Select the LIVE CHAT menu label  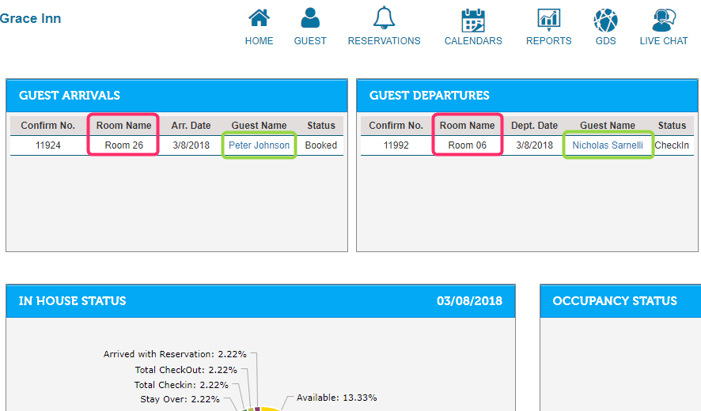point(663,41)
